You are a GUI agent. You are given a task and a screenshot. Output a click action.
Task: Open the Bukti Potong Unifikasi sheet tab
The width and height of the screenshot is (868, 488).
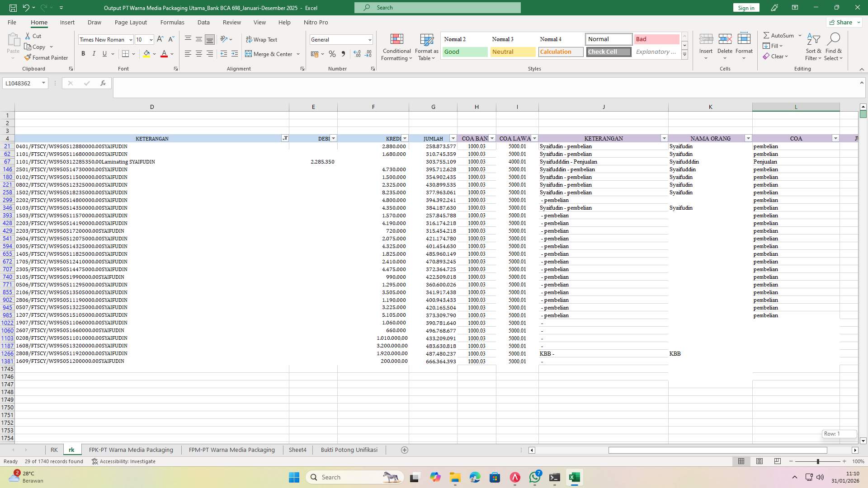[x=349, y=450]
